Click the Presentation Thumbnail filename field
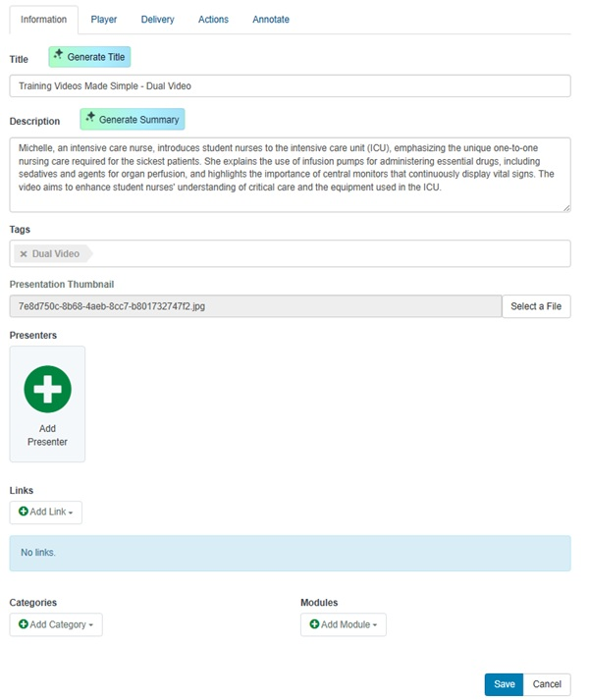 (255, 306)
